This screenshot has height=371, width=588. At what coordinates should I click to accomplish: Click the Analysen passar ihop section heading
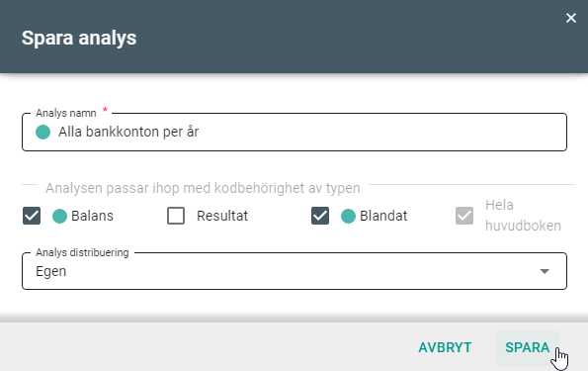203,188
